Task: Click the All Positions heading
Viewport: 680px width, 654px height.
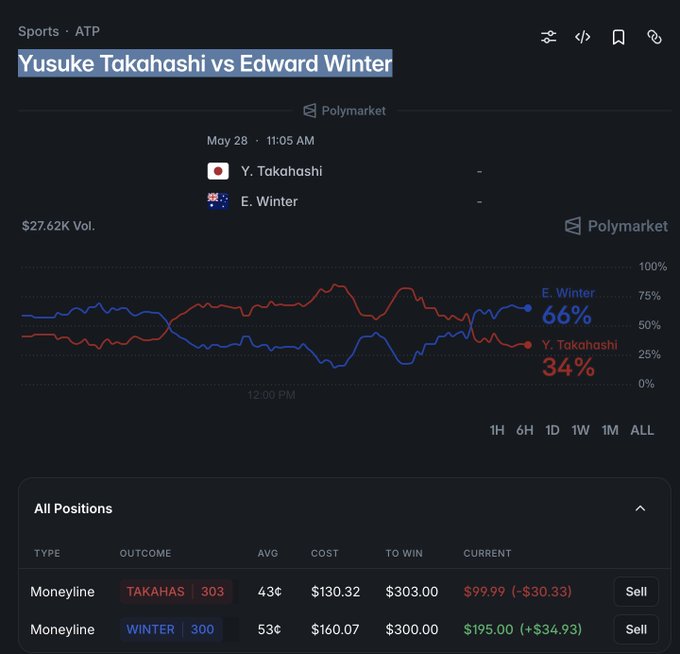Action: click(x=73, y=508)
